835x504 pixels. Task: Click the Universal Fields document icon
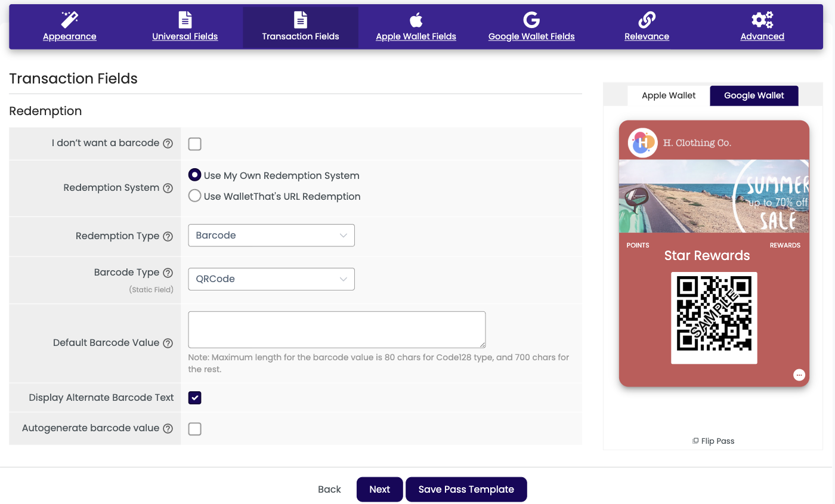[x=185, y=20]
